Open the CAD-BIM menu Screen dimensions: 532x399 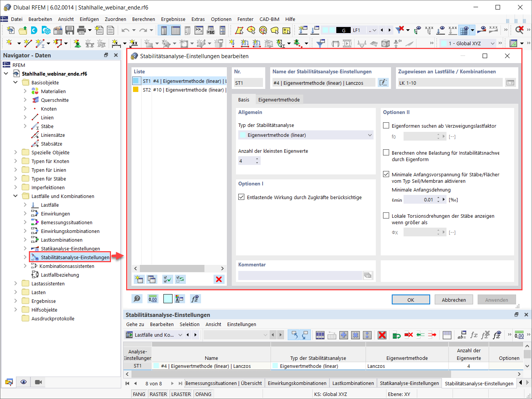click(269, 19)
